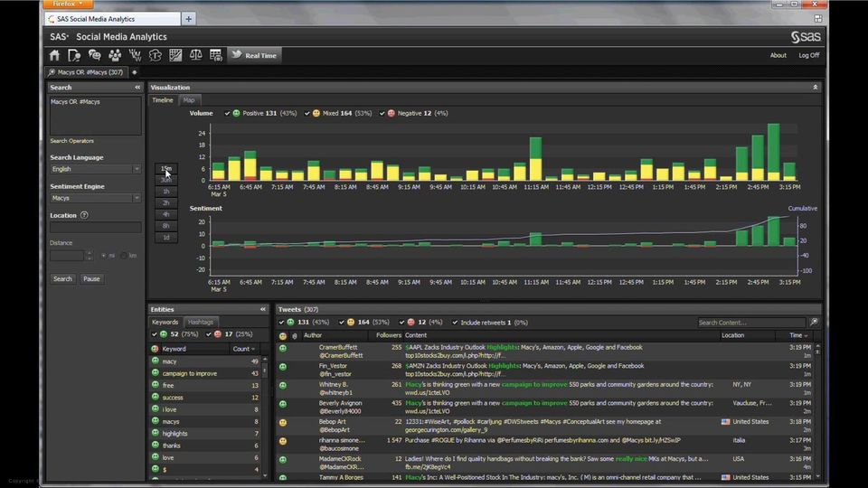The height and width of the screenshot is (488, 868).
Task: Click the Pause button
Action: click(x=91, y=279)
